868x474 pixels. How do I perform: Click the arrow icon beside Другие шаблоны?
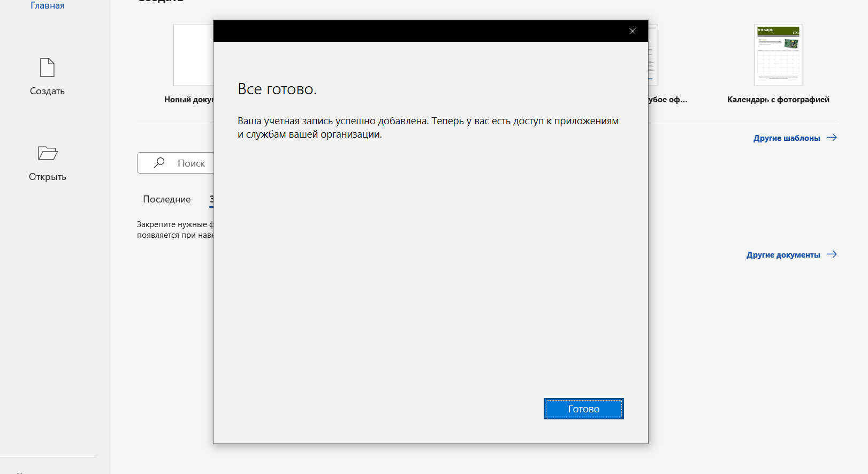(832, 138)
